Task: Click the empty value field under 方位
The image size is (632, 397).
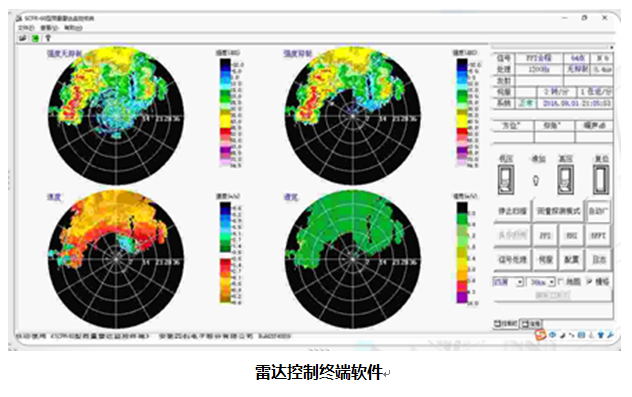Action: click(513, 137)
